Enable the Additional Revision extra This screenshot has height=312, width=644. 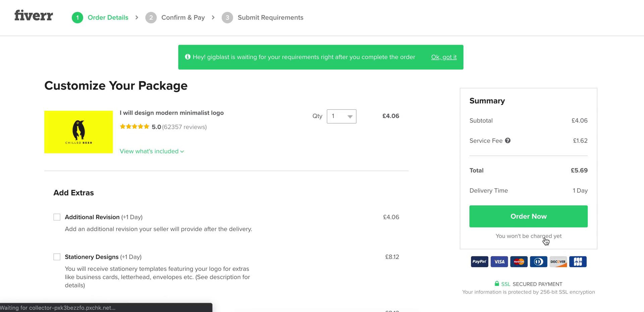(57, 217)
